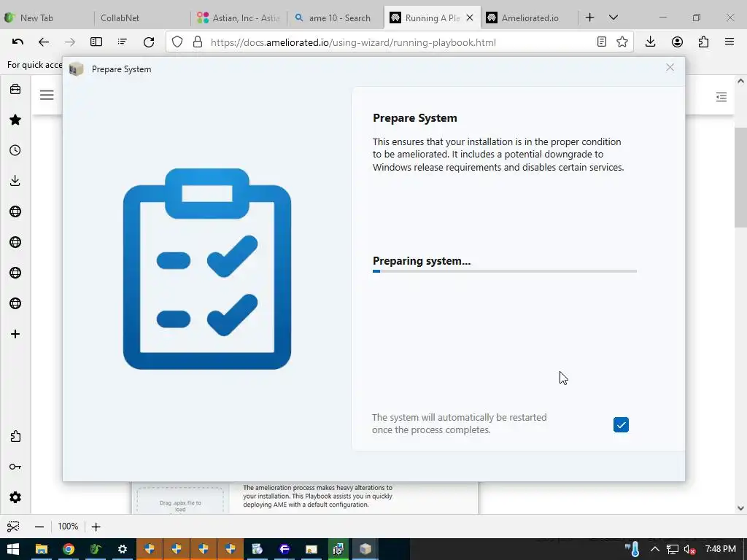Zoom out with the minus button
The image size is (747, 560).
click(x=39, y=526)
